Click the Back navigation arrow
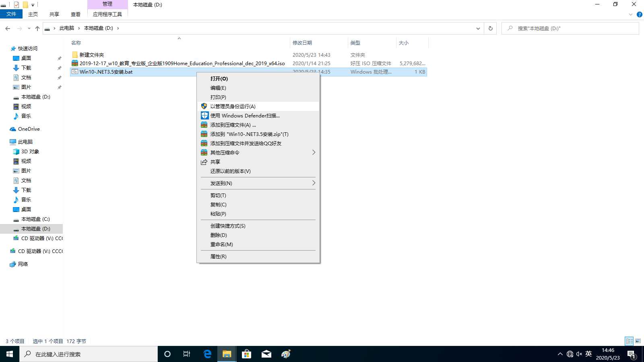644x362 pixels. pyautogui.click(x=8, y=28)
